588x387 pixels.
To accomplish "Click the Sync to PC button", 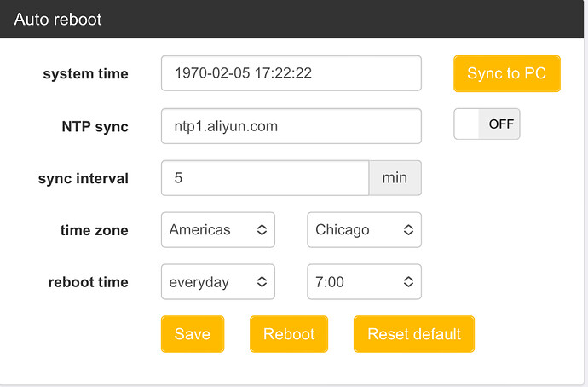I will 506,73.
